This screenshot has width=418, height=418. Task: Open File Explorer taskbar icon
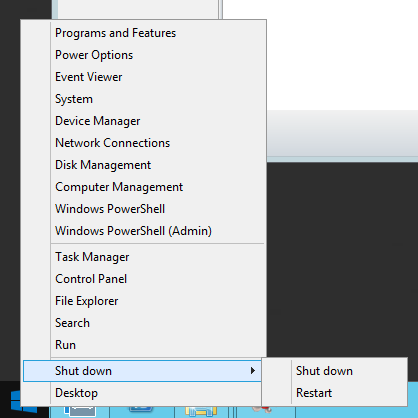click(x=201, y=412)
